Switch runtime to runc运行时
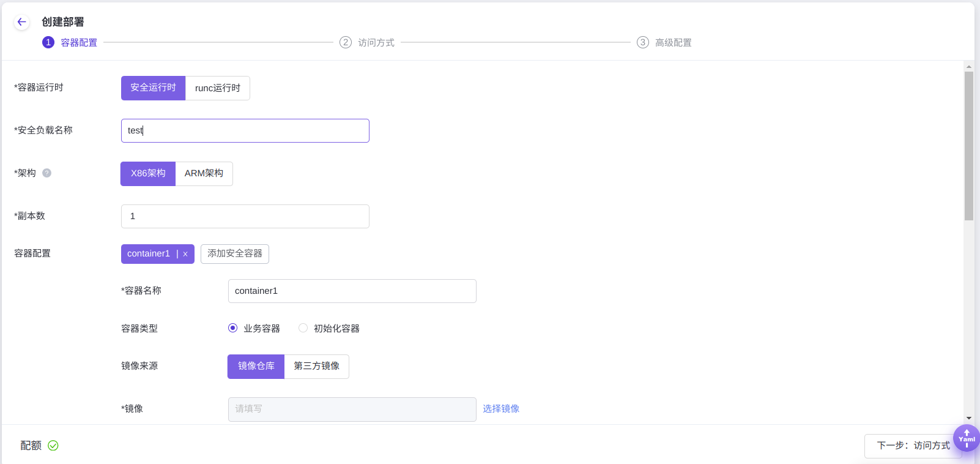Viewport: 980px width, 464px height. pyautogui.click(x=218, y=88)
